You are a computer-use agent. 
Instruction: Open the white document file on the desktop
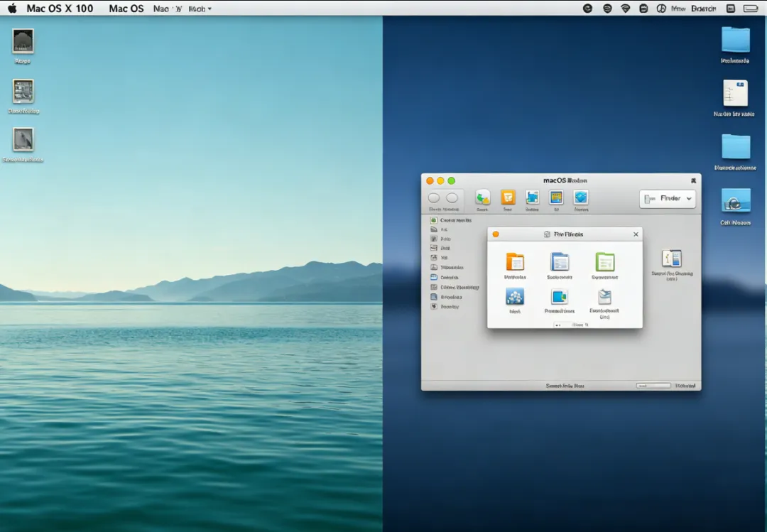(x=735, y=93)
